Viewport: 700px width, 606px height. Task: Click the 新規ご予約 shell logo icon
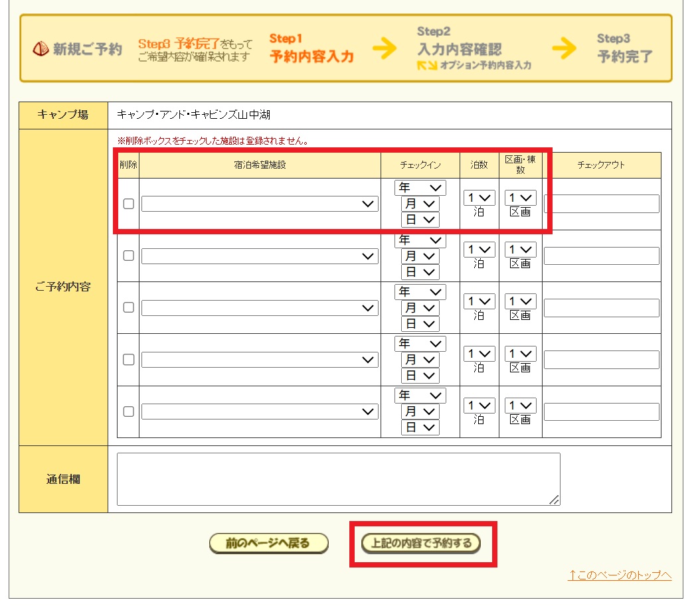[x=41, y=50]
